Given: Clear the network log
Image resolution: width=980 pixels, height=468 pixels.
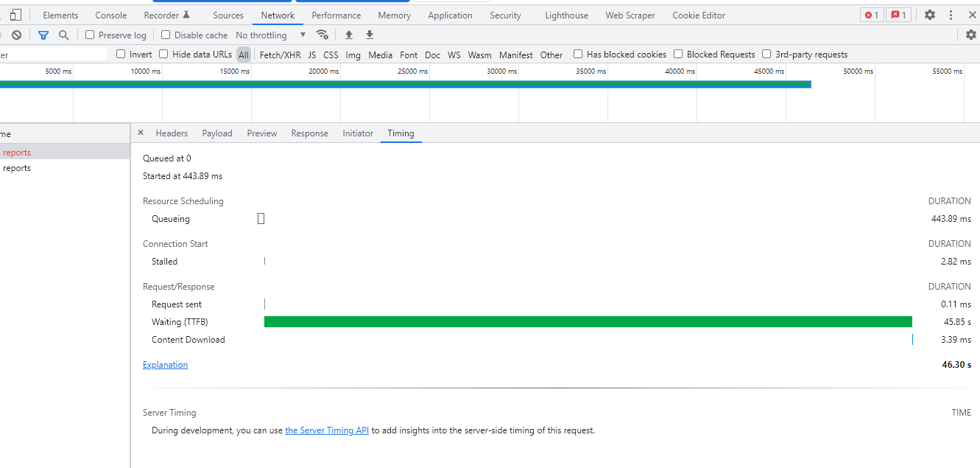Looking at the screenshot, I should 16,35.
